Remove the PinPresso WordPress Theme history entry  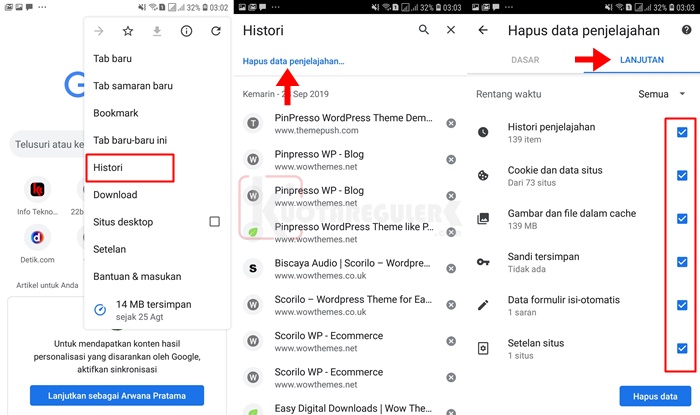[451, 124]
